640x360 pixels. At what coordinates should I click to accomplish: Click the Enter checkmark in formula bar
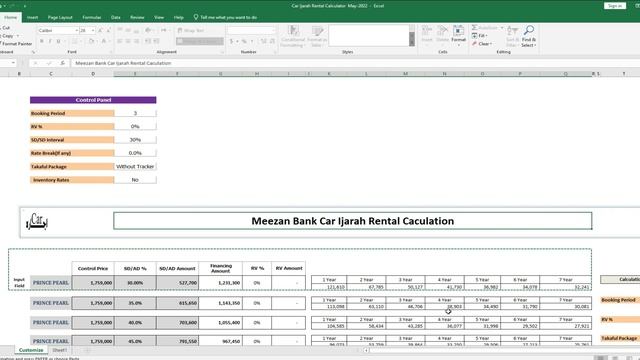click(49, 63)
